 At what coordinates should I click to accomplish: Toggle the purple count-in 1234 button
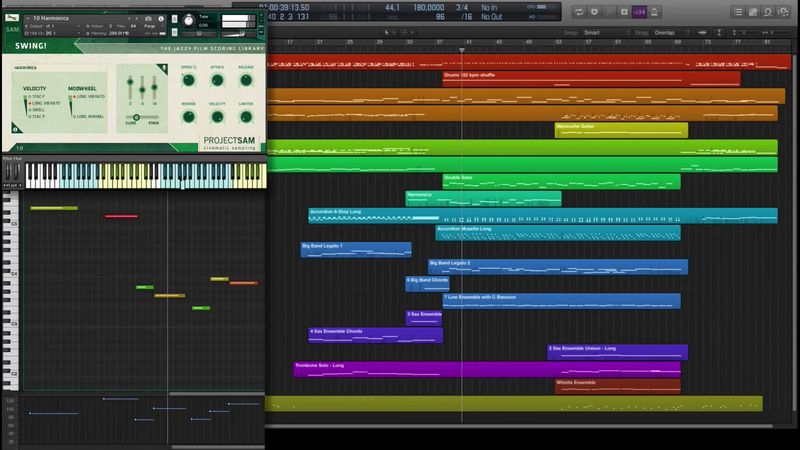click(639, 12)
